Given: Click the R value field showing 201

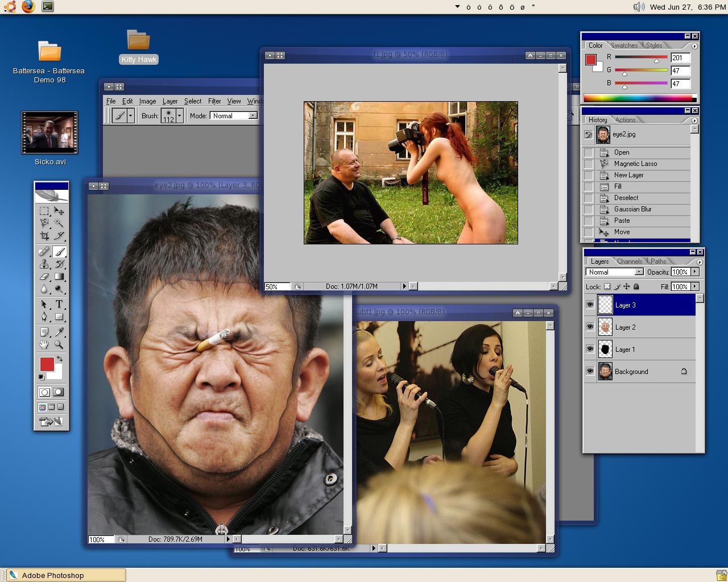Looking at the screenshot, I should click(680, 57).
